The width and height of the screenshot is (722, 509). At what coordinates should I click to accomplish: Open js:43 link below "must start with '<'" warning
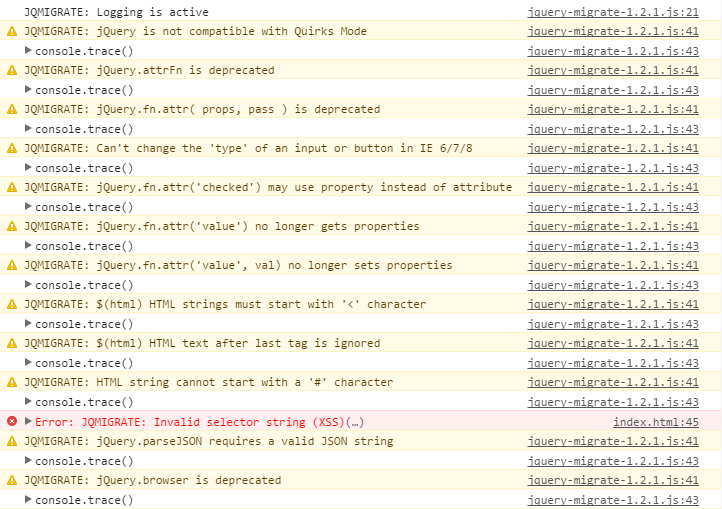coord(613,324)
